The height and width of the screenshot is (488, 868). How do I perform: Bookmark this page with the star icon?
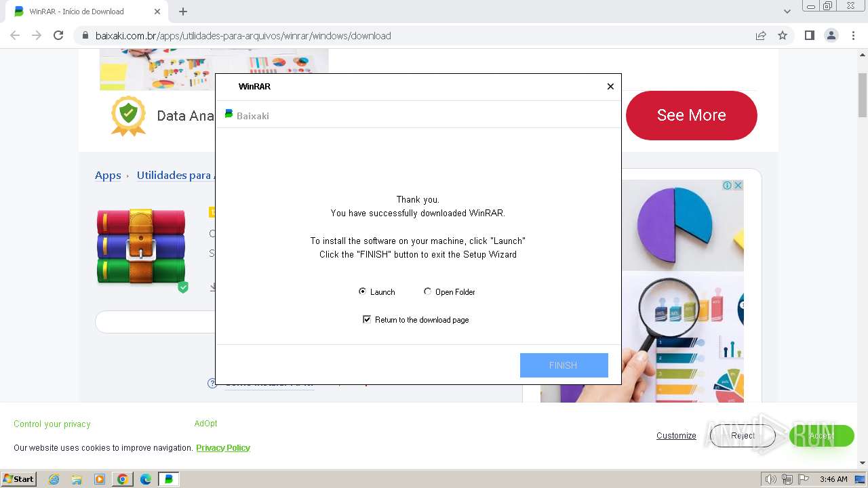point(783,35)
